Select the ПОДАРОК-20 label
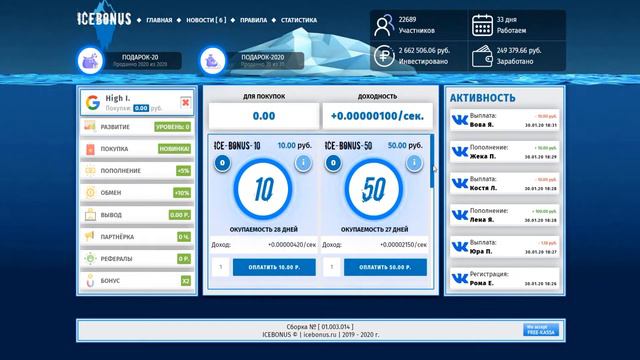The height and width of the screenshot is (360, 640). tap(140, 57)
